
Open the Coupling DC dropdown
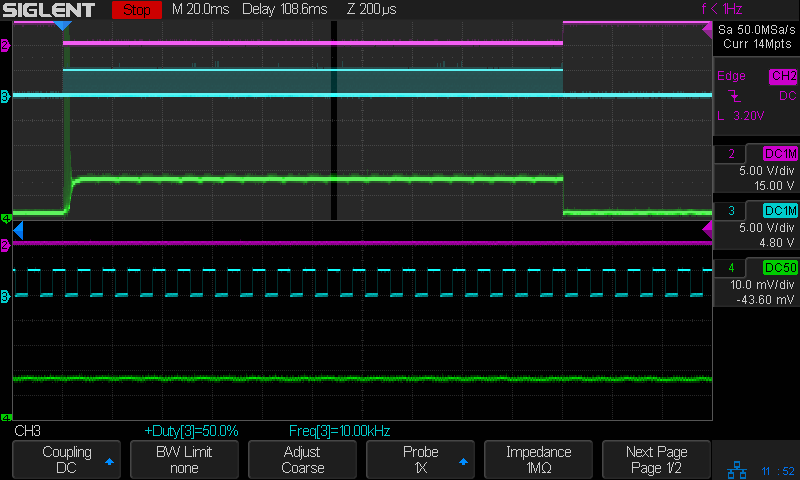point(67,460)
